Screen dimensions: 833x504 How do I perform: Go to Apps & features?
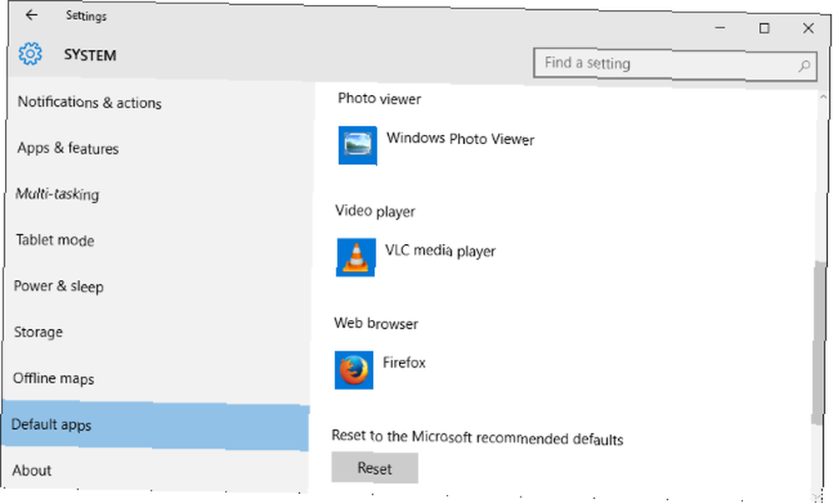[x=67, y=148]
